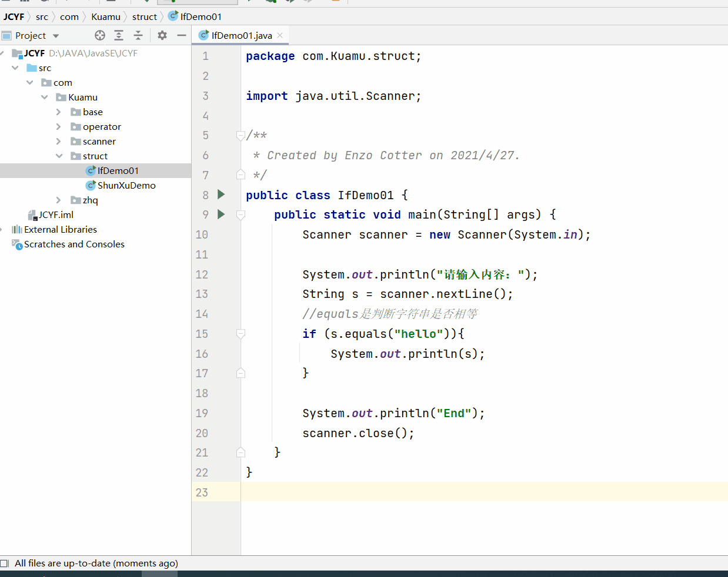Select the IfDemo01.java editor tab
Viewport: 728px width, 577px height.
click(x=241, y=35)
